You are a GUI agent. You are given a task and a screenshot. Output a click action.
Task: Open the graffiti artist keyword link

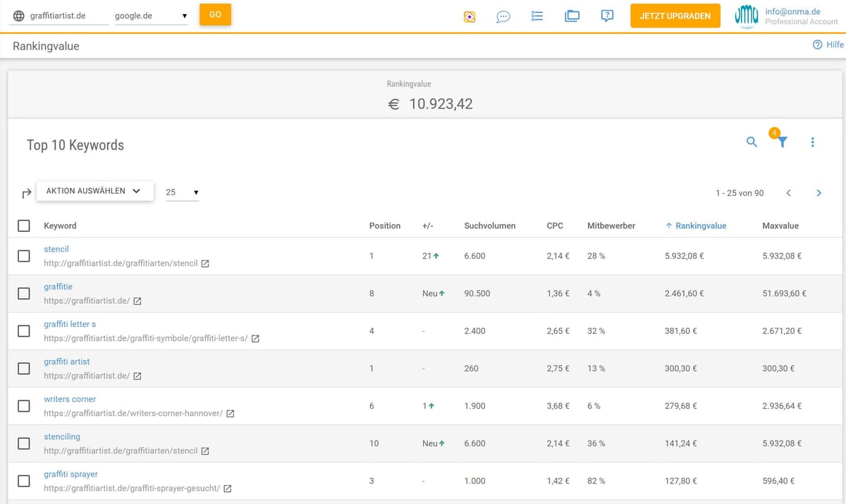tap(67, 362)
